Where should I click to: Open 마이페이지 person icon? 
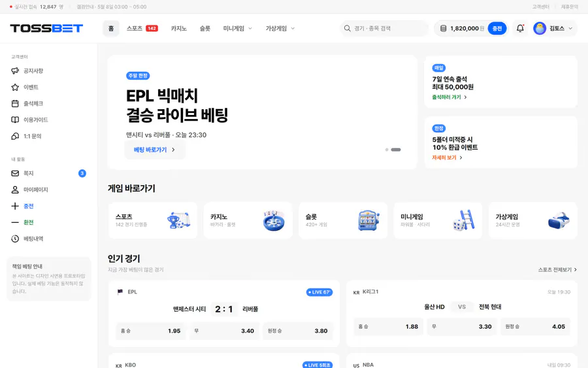click(x=15, y=190)
